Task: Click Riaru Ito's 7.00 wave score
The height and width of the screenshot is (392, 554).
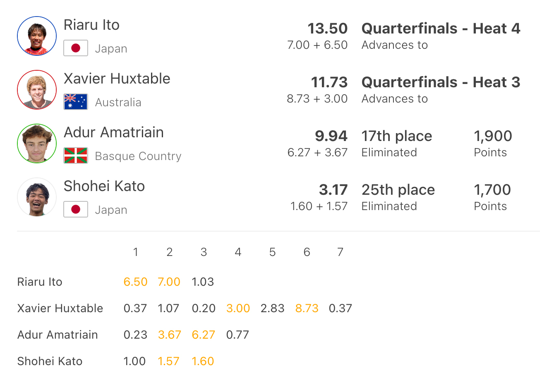Action: pyautogui.click(x=169, y=282)
